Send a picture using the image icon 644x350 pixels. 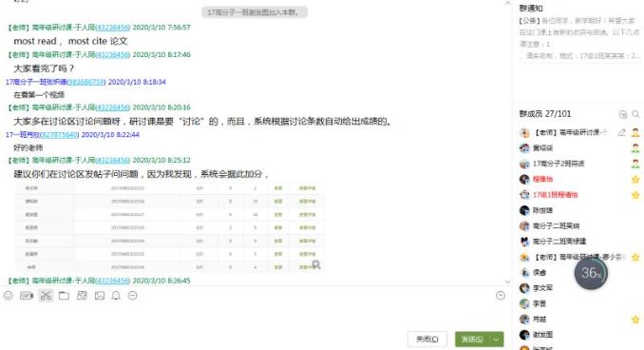(x=100, y=295)
